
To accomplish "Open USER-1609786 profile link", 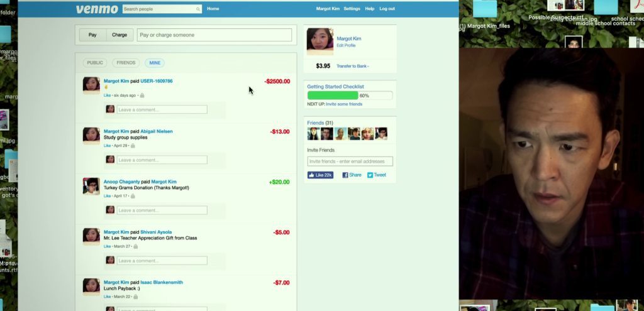I will pyautogui.click(x=157, y=81).
